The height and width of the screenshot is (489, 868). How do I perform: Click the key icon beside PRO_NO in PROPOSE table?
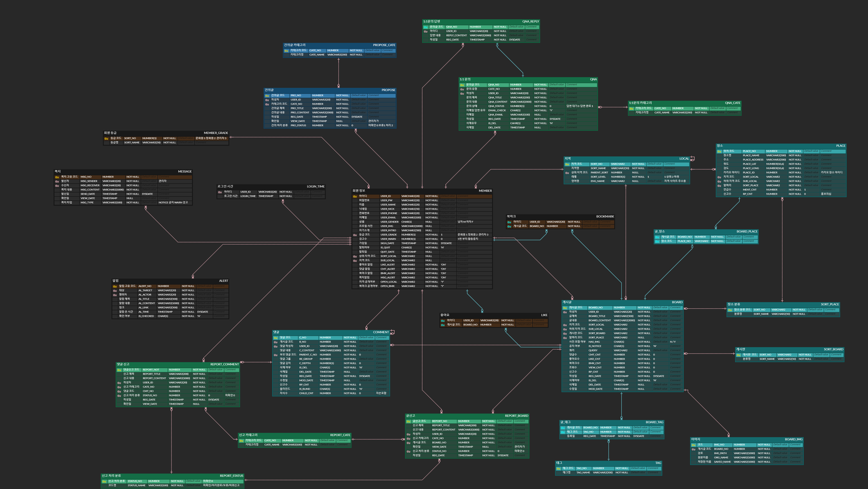pyautogui.click(x=267, y=96)
